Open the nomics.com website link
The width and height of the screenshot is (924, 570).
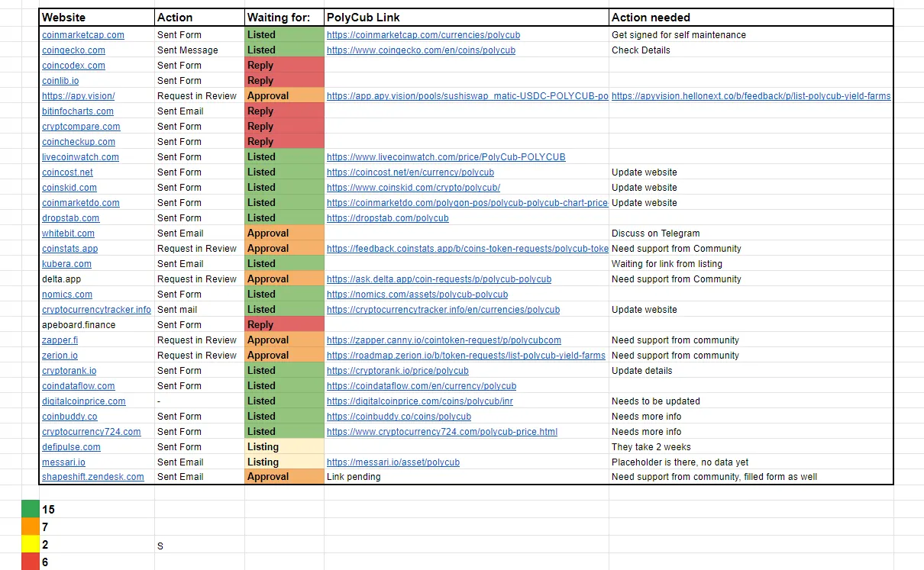67,295
